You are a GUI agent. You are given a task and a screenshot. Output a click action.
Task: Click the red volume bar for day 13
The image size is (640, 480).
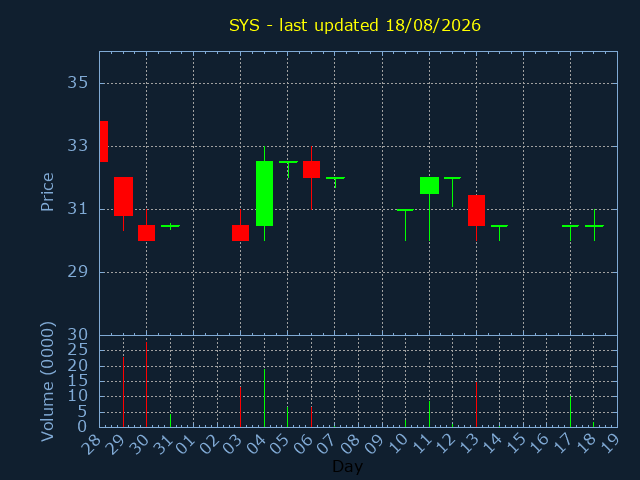476,404
